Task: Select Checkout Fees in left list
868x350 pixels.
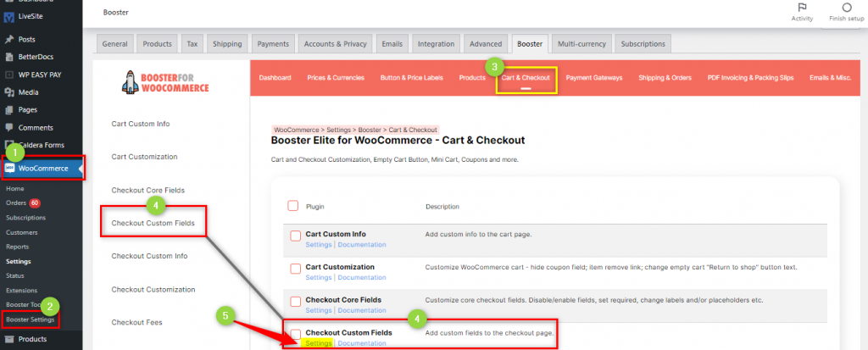Action: (x=136, y=322)
